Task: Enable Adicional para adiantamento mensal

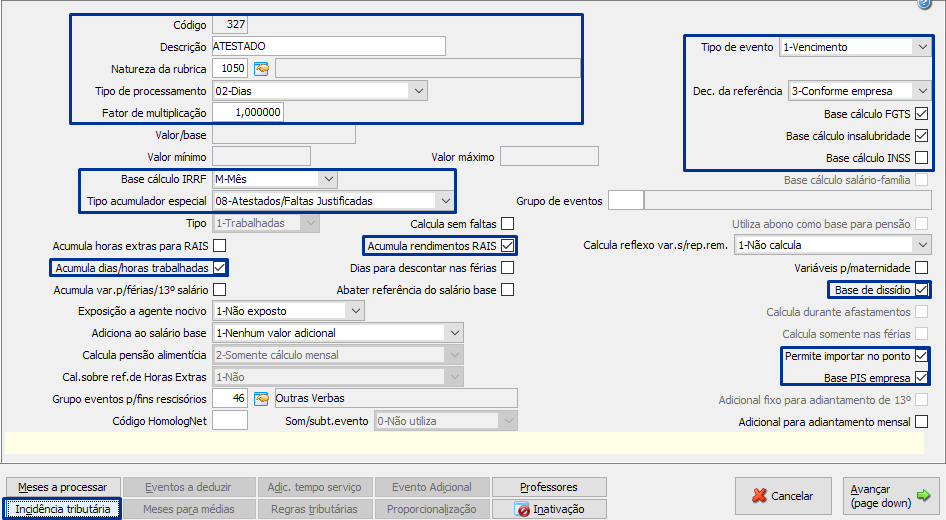Action: point(921,422)
